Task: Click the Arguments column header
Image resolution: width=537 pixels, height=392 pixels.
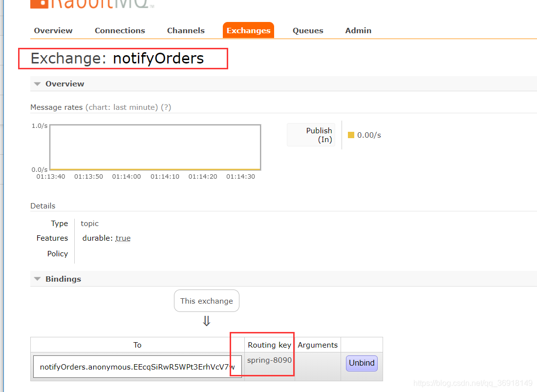Action: [x=318, y=345]
